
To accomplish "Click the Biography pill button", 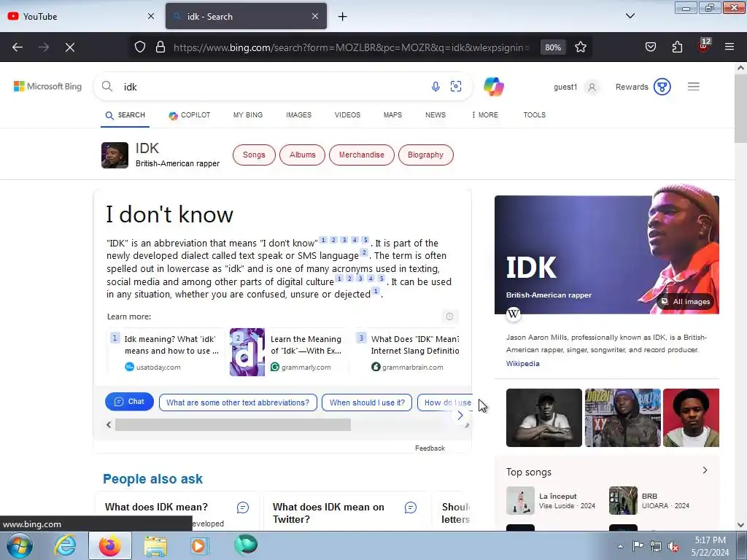I will [425, 155].
